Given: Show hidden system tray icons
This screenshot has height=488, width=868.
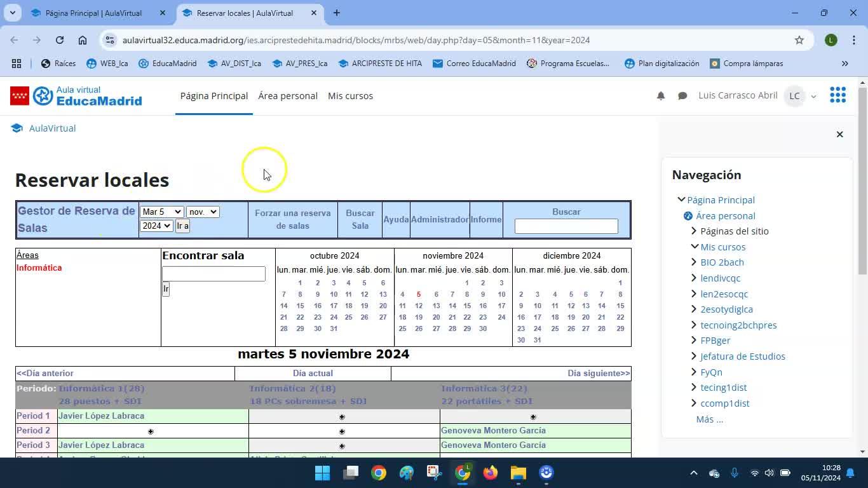Looking at the screenshot, I should click(694, 473).
